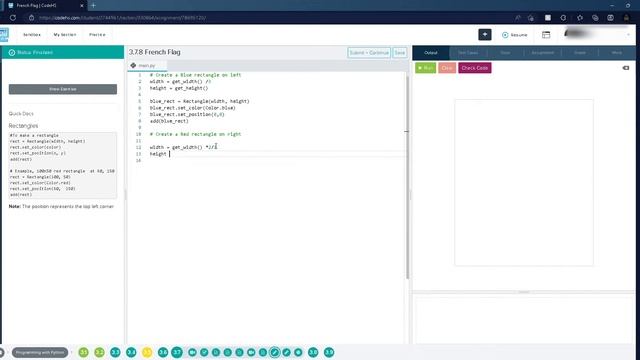This screenshot has width=640, height=360.
Task: Click the Check Code button
Action: click(475, 68)
